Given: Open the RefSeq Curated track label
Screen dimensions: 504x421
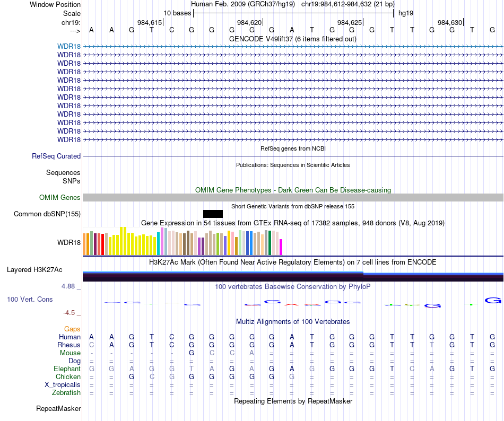Looking at the screenshot, I should click(x=56, y=156).
